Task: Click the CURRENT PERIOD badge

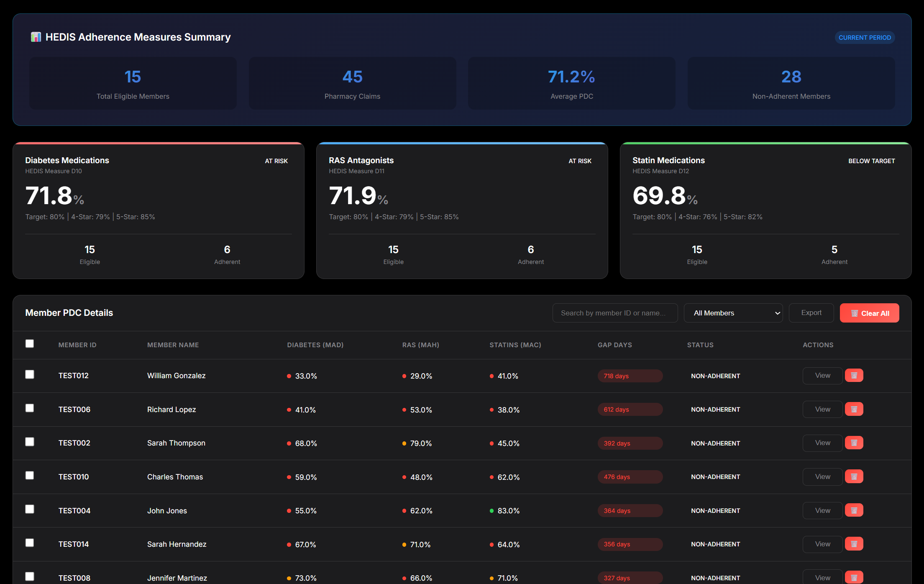Action: click(865, 37)
